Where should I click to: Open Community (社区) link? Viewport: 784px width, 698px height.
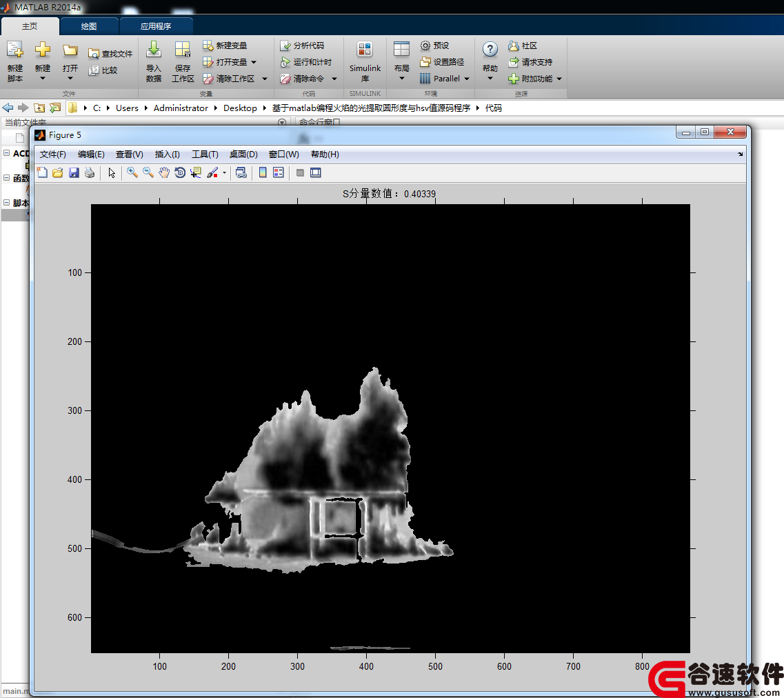tap(523, 46)
